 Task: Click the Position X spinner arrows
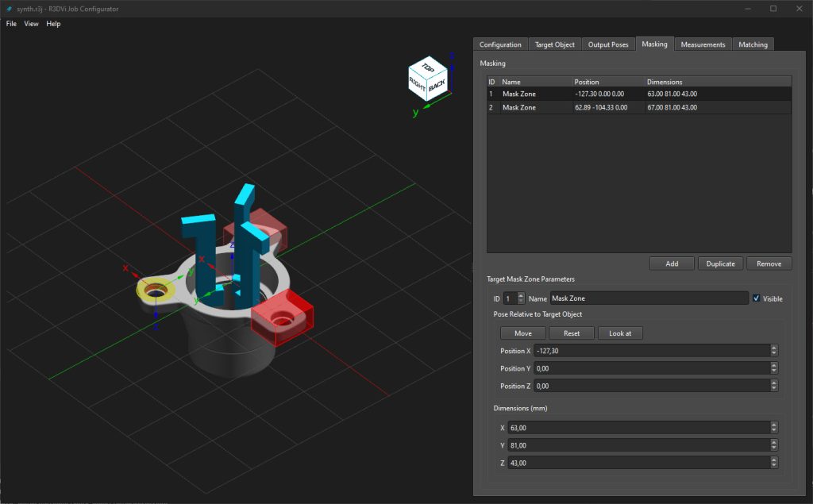774,351
